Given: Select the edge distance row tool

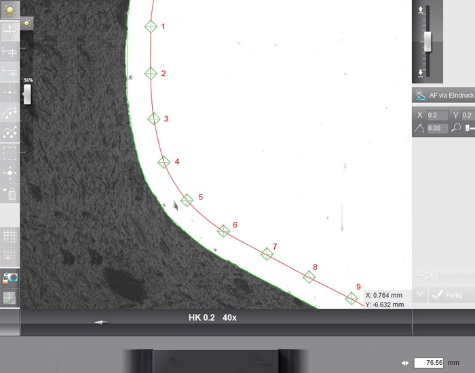Looking at the screenshot, I should pyautogui.click(x=10, y=72).
